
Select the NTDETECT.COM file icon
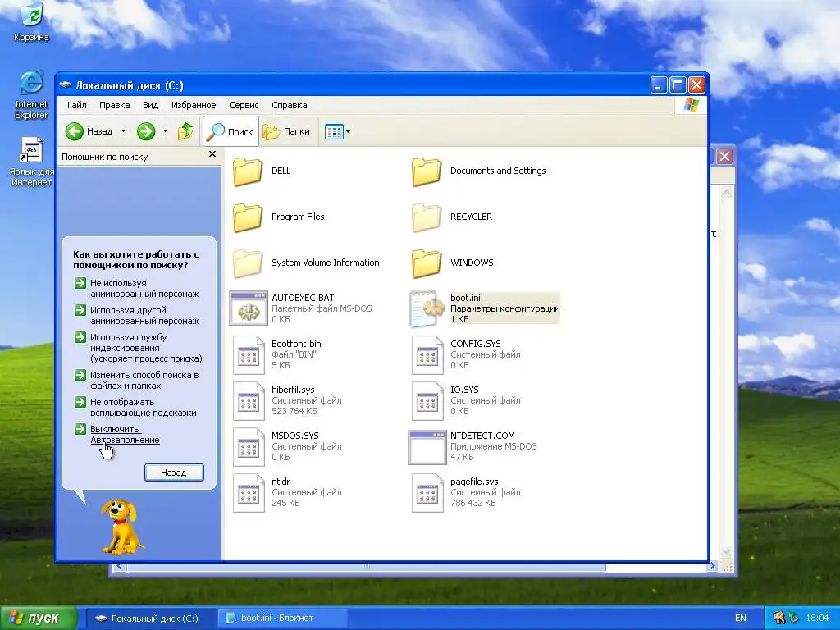click(x=427, y=447)
